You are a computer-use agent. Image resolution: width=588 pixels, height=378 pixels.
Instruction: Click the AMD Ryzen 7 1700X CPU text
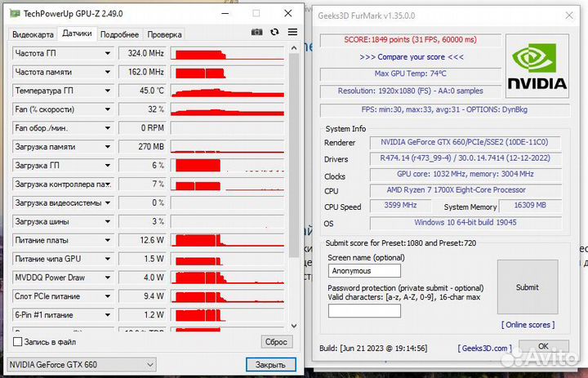click(x=456, y=189)
